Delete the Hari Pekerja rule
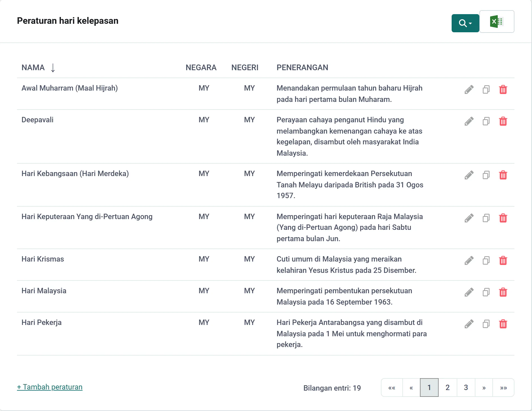The height and width of the screenshot is (411, 532). pos(503,324)
